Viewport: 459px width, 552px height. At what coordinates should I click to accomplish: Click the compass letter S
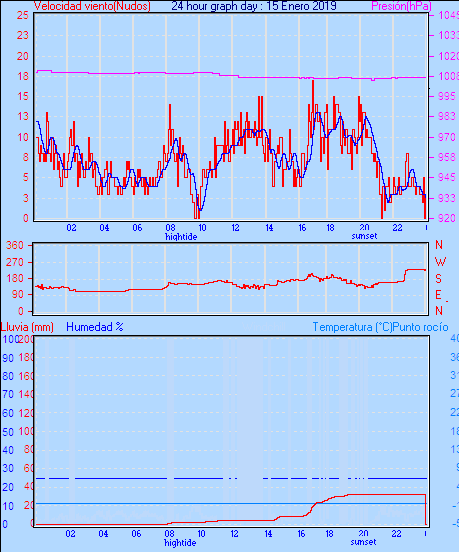click(438, 278)
